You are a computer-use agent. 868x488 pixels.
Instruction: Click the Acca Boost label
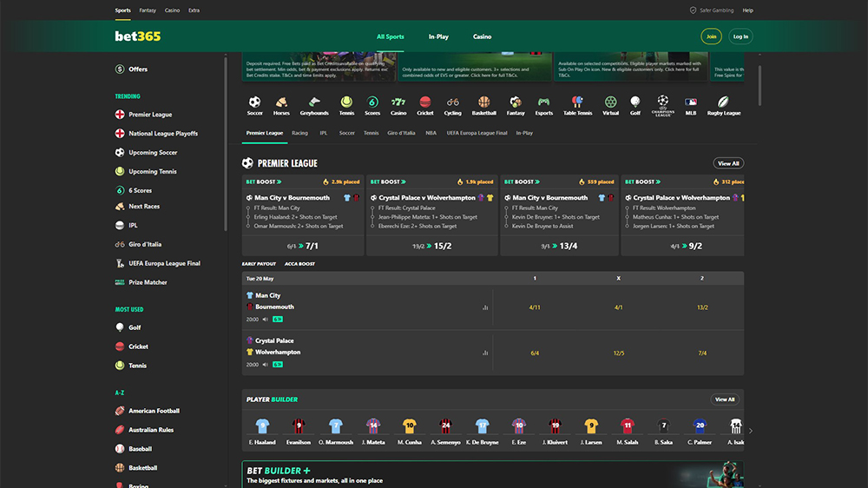tap(299, 264)
